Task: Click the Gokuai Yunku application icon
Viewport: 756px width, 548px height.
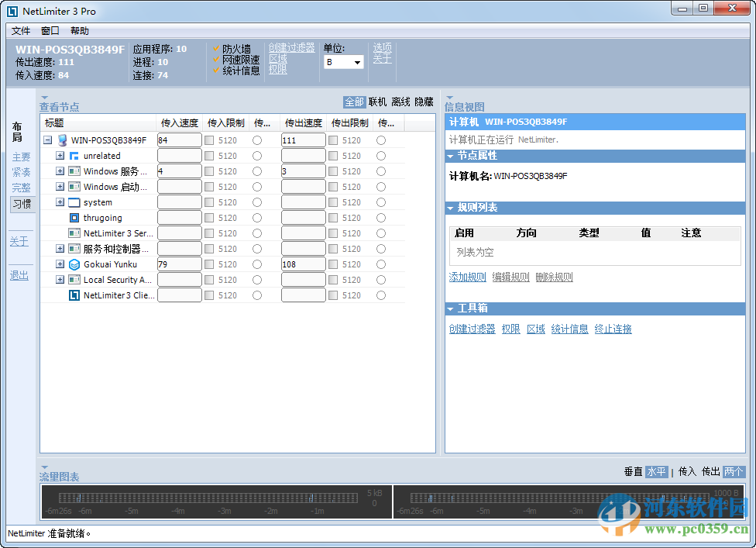Action: 74,264
